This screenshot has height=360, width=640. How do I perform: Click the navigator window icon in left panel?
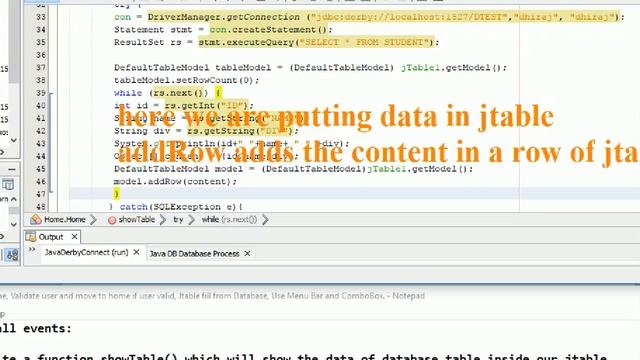click(8, 185)
